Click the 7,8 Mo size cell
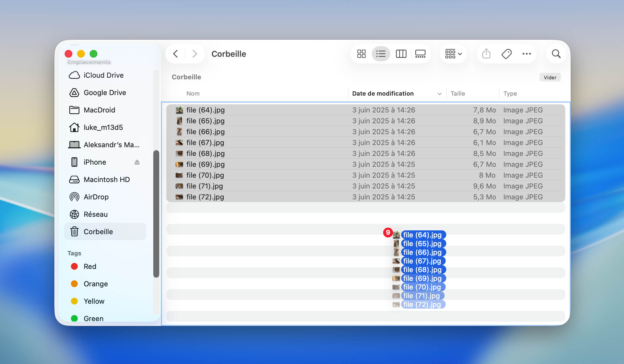624x364 pixels. coord(484,110)
